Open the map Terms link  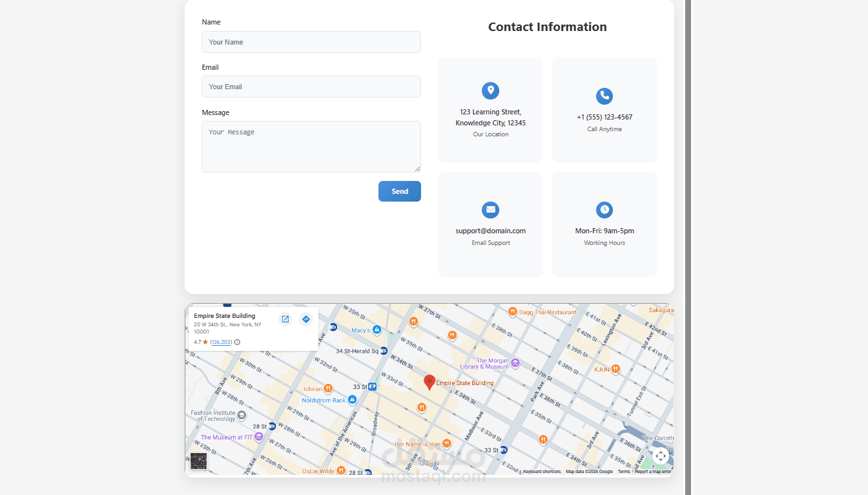(624, 472)
